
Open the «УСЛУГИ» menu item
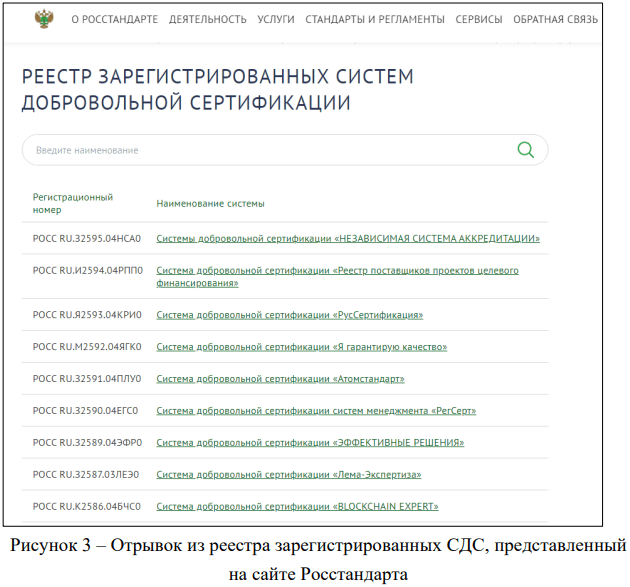(276, 19)
